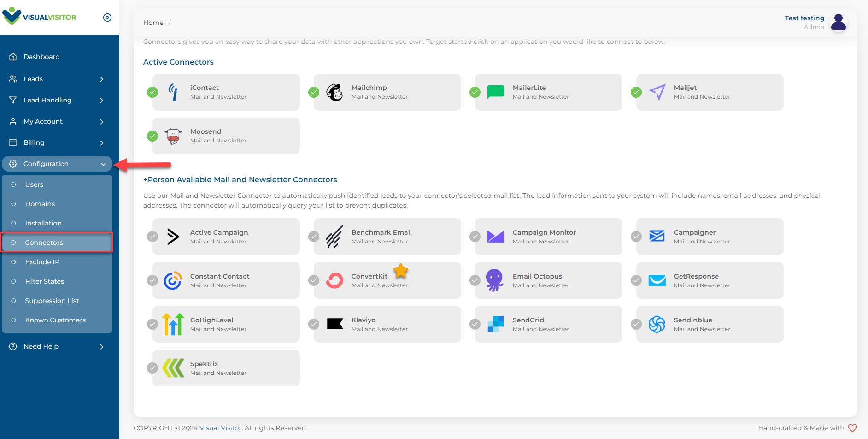
Task: Click the Sendinblue connector name
Action: tap(693, 320)
